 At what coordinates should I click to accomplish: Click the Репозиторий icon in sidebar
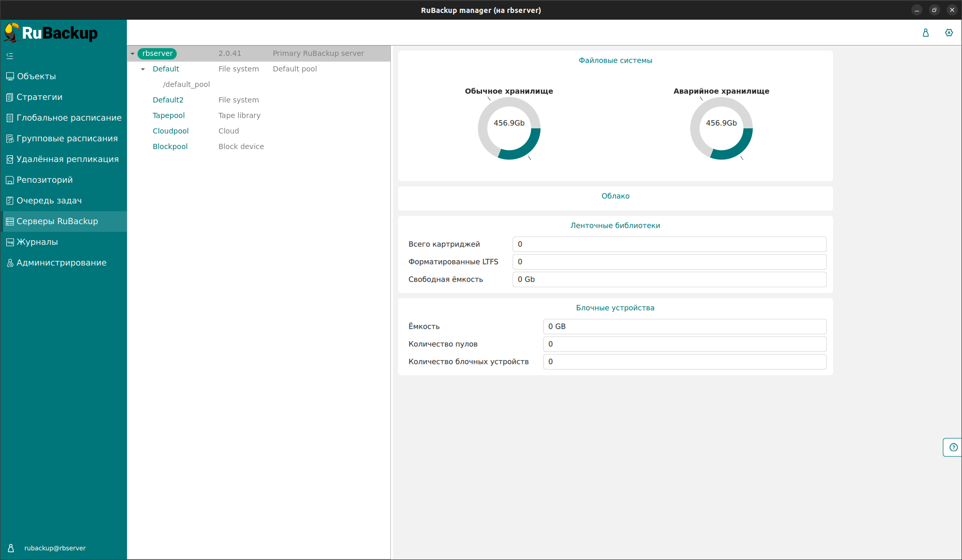pos(10,180)
